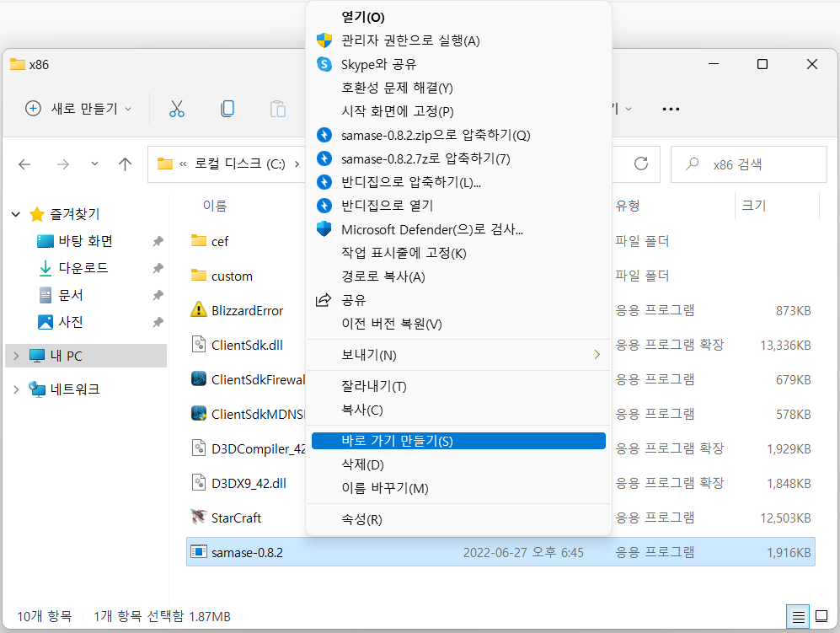Click the ClientSdkFirewall app icon
The height and width of the screenshot is (633, 840).
[199, 379]
